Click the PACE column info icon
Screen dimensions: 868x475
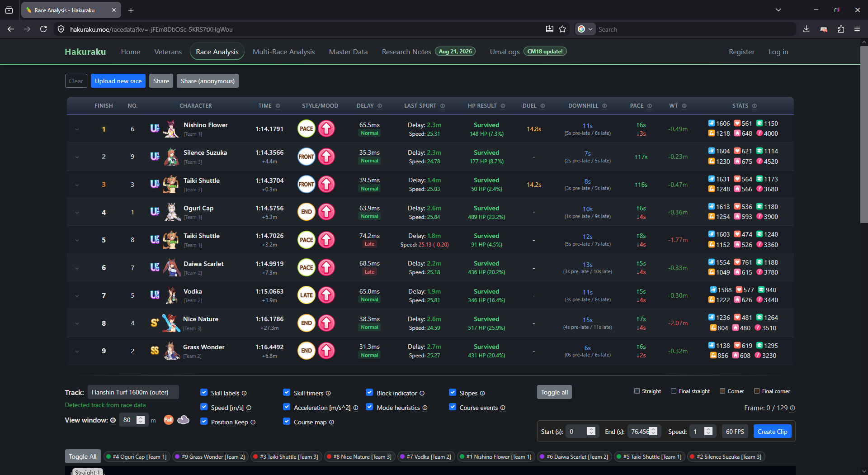(x=650, y=106)
